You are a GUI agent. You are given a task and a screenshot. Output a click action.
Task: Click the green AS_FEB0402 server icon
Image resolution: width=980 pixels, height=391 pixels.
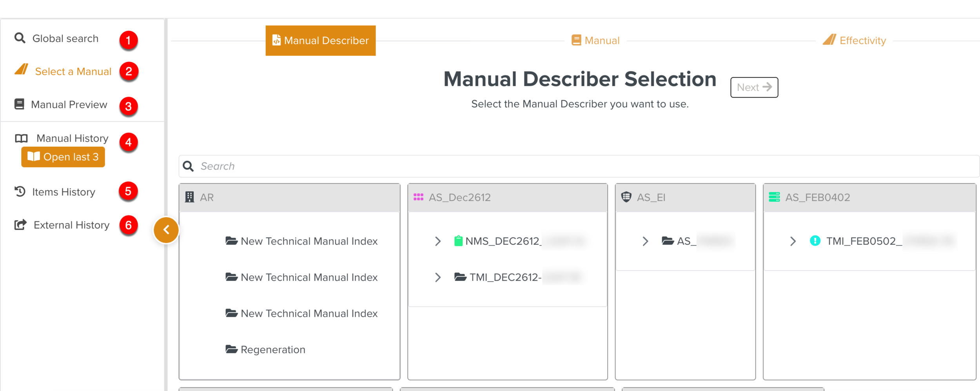(774, 197)
